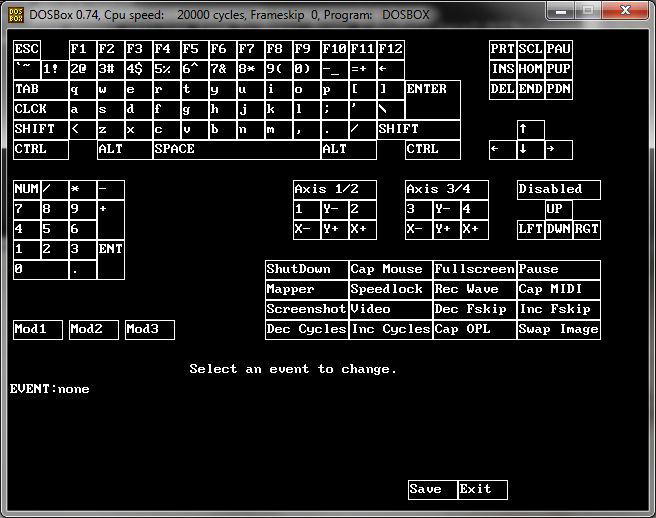Image resolution: width=656 pixels, height=518 pixels.
Task: Choose the Mod2 modifier box
Action: coord(94,330)
